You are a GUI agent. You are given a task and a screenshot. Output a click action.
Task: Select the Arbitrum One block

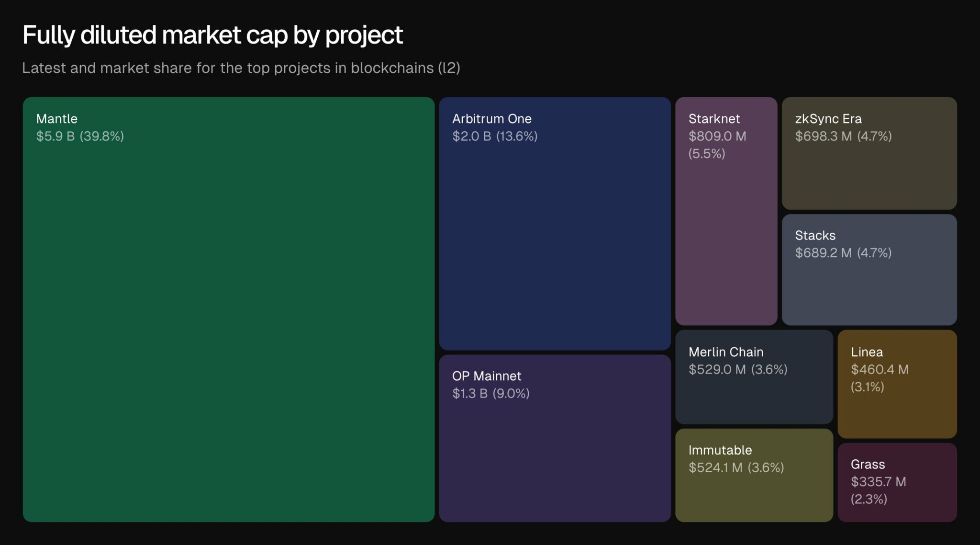coord(555,224)
